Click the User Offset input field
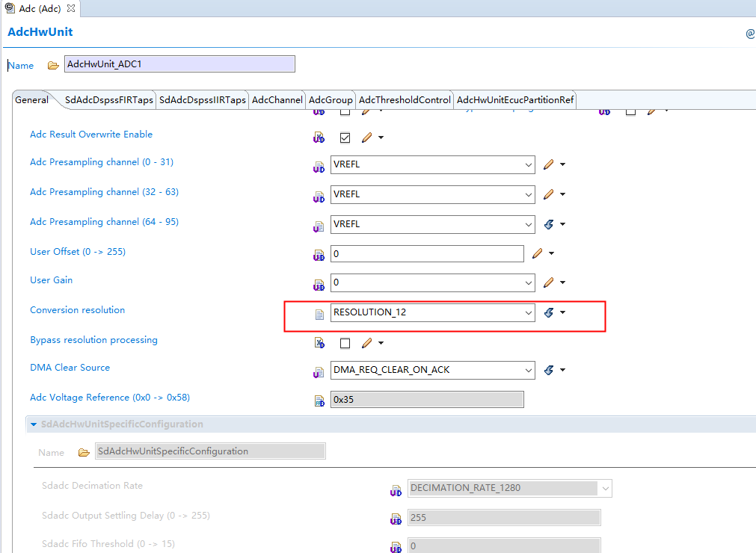The height and width of the screenshot is (553, 756). pos(427,254)
